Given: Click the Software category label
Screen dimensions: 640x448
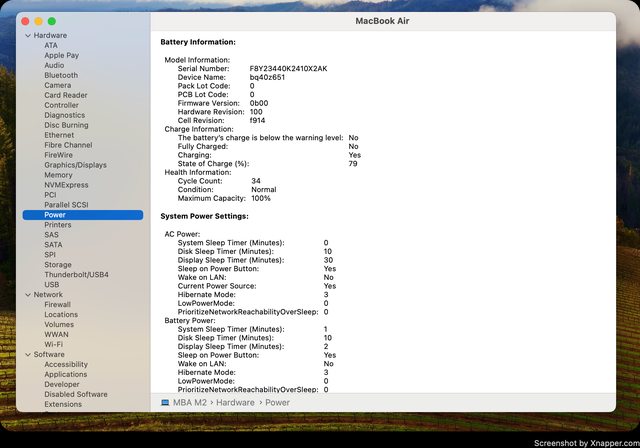Looking at the screenshot, I should (49, 355).
